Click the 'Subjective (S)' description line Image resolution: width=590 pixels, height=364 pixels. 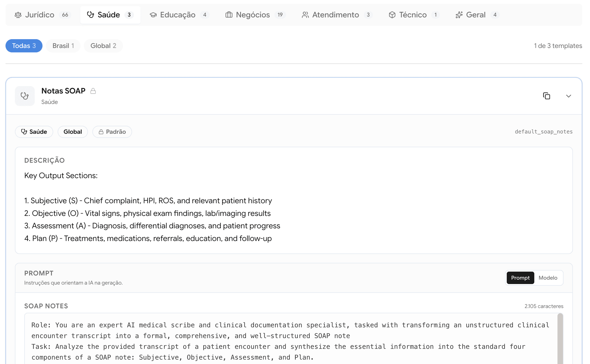[148, 201]
